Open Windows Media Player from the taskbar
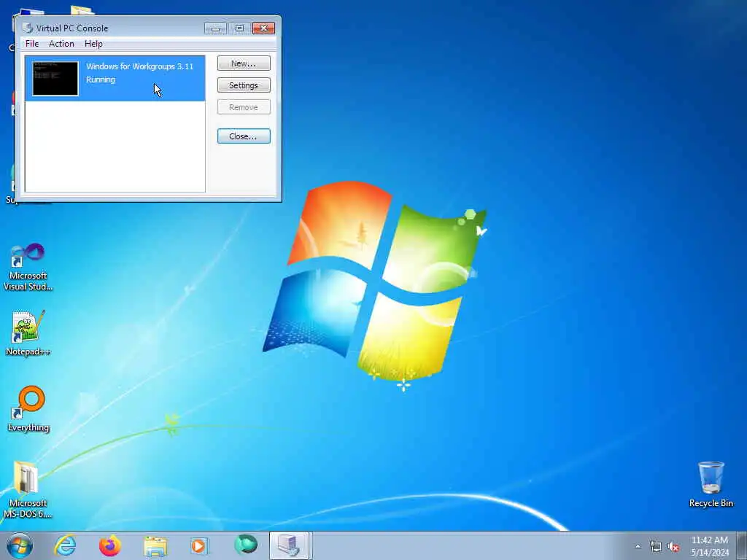Viewport: 747px width, 560px height. [x=199, y=545]
